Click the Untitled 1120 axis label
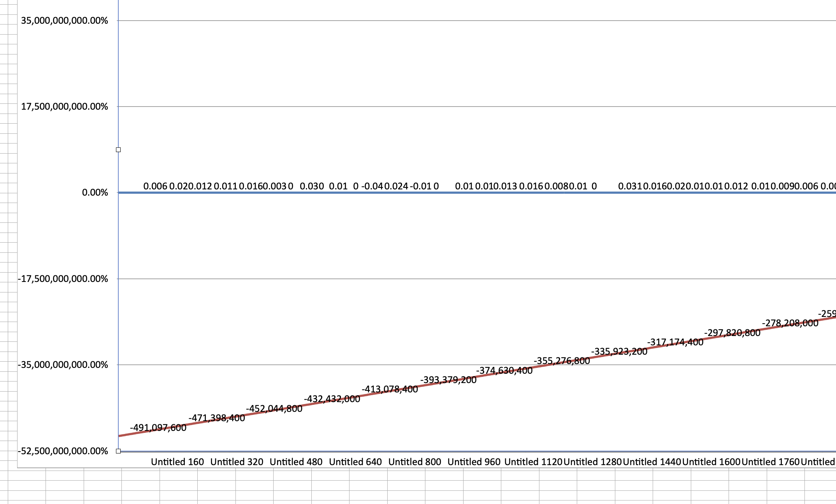The width and height of the screenshot is (836, 504). [x=533, y=462]
